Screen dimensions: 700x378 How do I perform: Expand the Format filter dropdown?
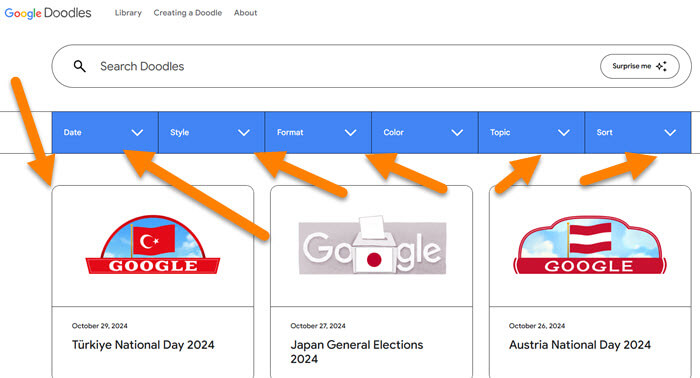(318, 133)
